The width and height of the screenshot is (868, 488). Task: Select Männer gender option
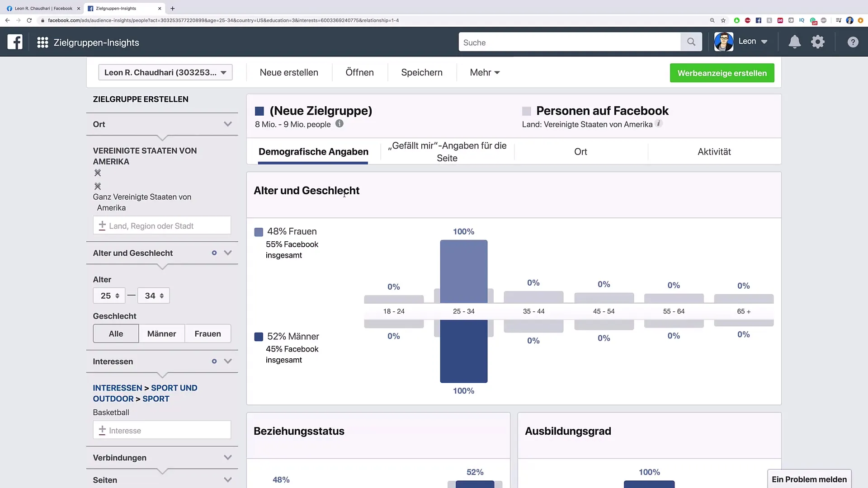(x=161, y=333)
